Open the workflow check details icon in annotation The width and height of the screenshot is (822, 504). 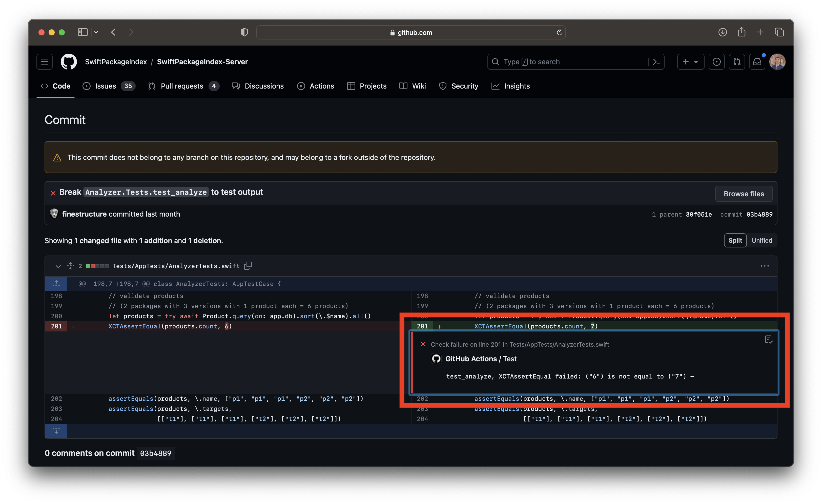click(x=769, y=340)
